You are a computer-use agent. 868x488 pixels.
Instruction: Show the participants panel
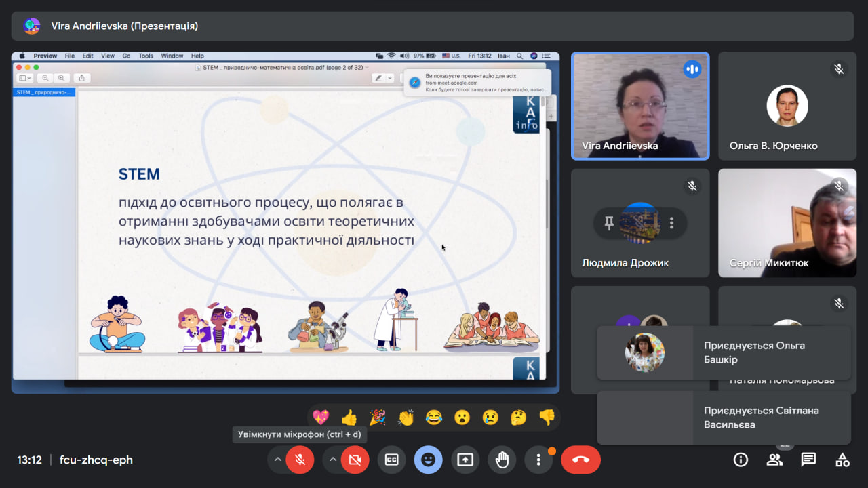click(774, 460)
